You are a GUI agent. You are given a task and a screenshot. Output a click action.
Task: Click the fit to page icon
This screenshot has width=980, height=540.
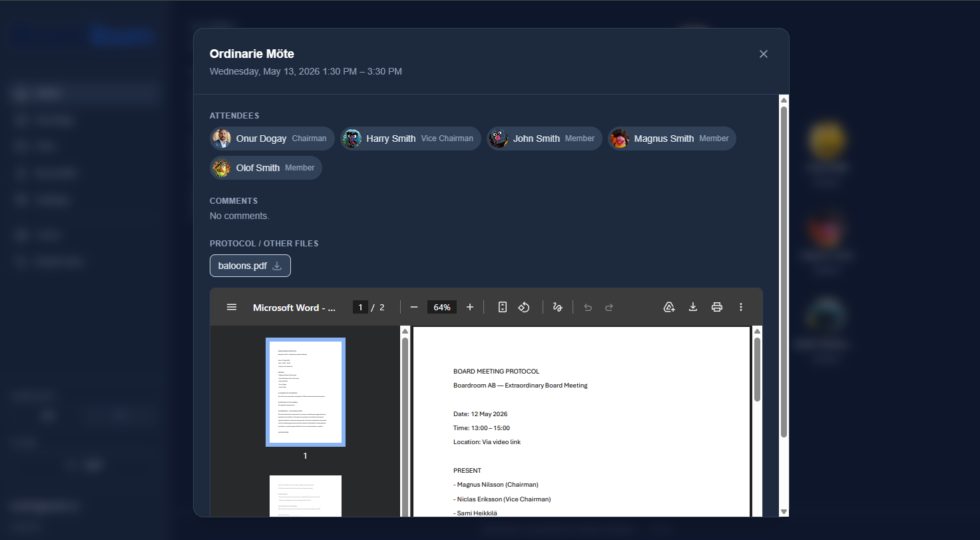503,307
